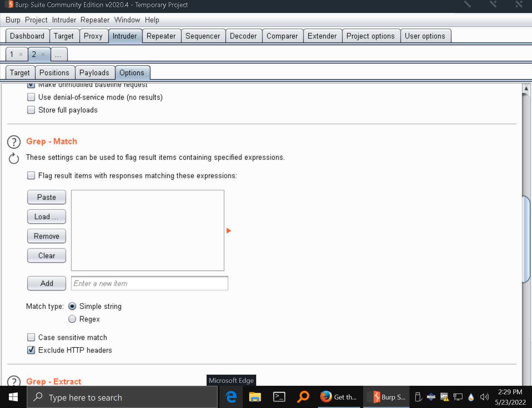532x408 pixels.
Task: Open Windows Start menu
Action: (x=13, y=397)
